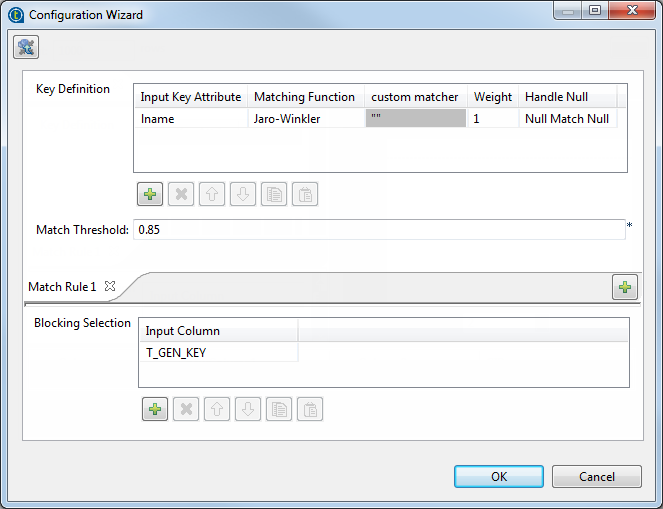Open the Jaro-Winkler matching function dropdown cell

(x=304, y=118)
